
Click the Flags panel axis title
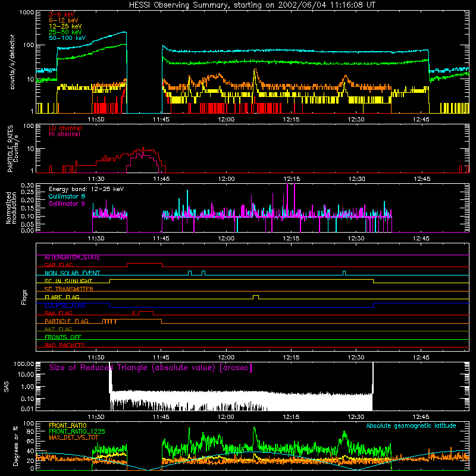tap(24, 297)
